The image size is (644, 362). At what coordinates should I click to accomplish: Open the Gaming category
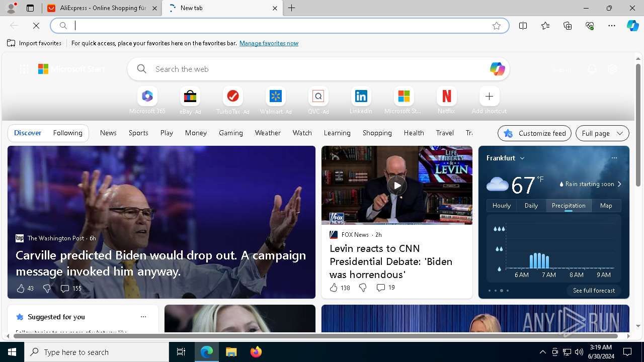pyautogui.click(x=231, y=133)
